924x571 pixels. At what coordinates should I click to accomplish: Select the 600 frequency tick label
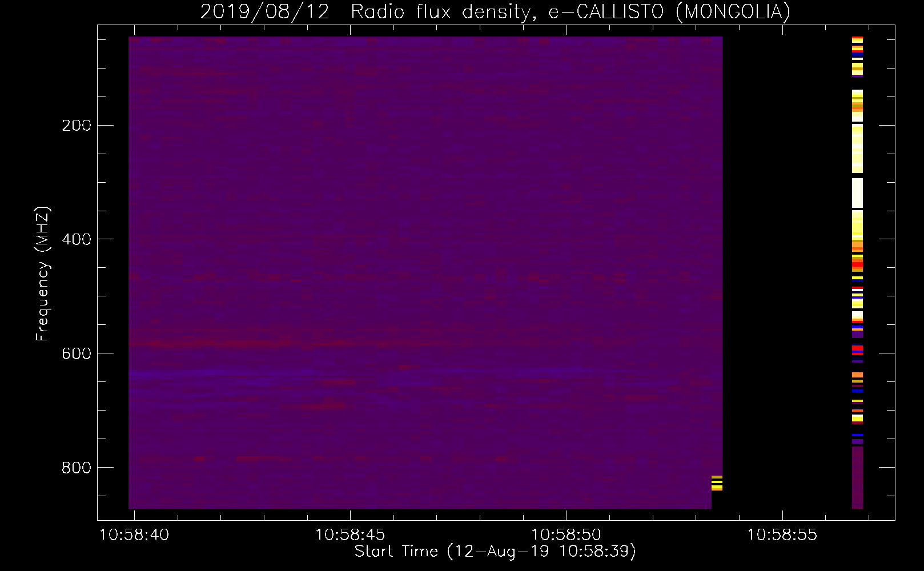click(x=77, y=353)
